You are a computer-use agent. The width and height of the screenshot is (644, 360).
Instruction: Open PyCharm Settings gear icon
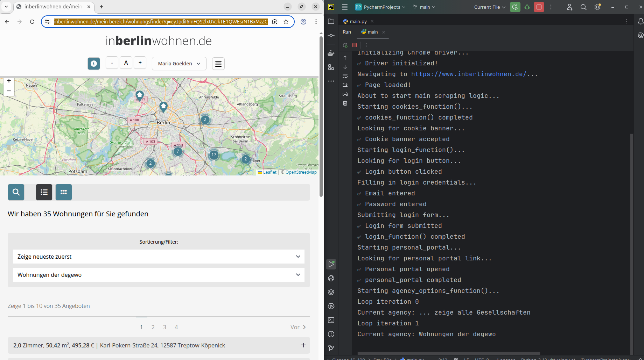coord(597,7)
